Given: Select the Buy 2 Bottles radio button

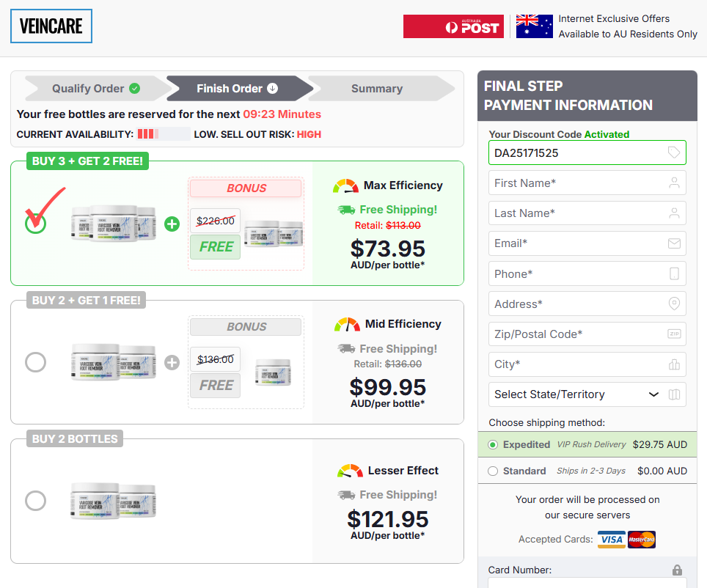Looking at the screenshot, I should [35, 501].
